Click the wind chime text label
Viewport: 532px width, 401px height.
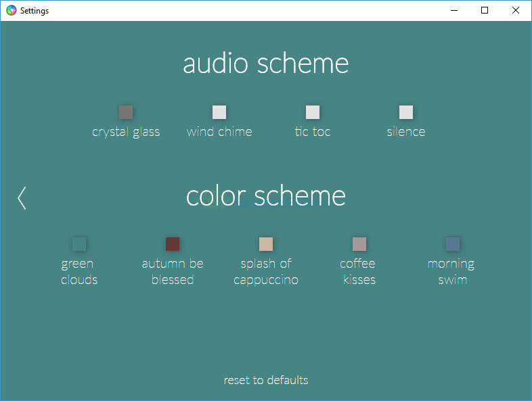(219, 132)
